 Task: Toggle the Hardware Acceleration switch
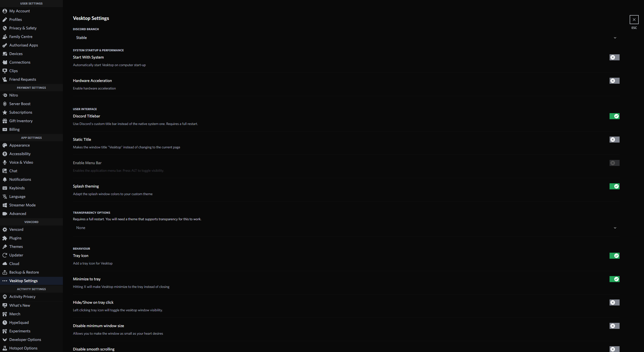(x=615, y=81)
